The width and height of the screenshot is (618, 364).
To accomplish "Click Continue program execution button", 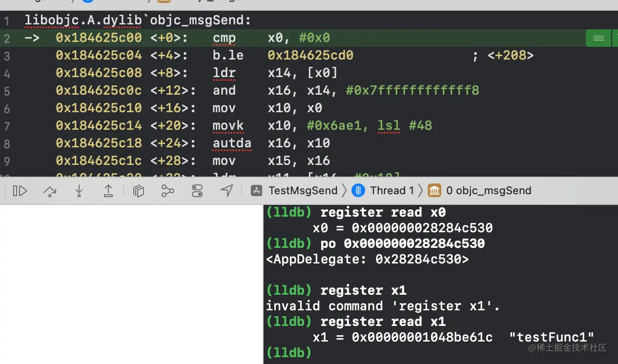I will point(20,191).
